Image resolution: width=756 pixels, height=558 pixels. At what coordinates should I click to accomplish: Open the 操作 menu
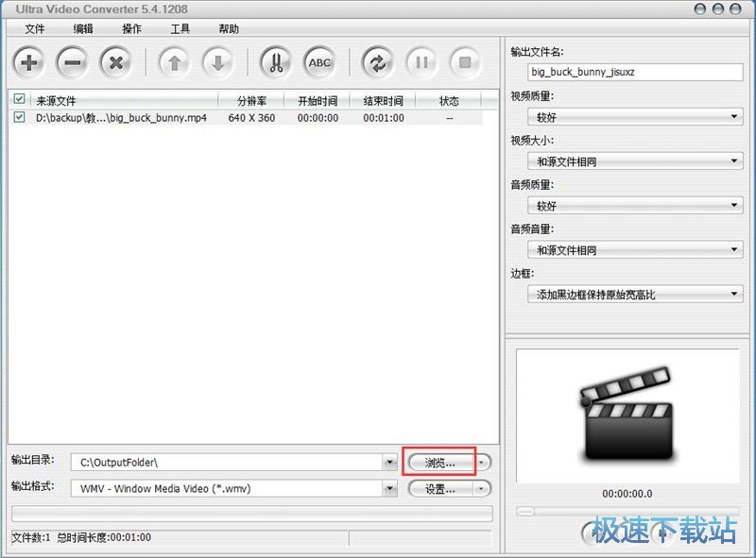pos(131,29)
